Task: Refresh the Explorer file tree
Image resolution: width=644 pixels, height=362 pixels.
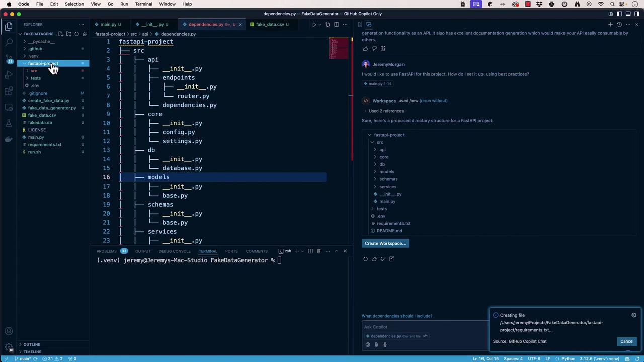Action: tap(76, 34)
